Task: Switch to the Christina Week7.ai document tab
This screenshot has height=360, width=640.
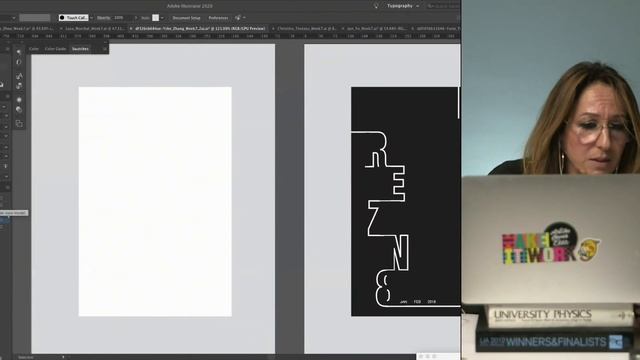Action: click(x=306, y=29)
